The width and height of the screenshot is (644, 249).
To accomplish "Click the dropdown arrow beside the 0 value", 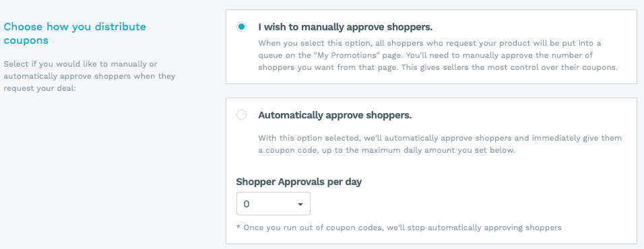I will 300,204.
